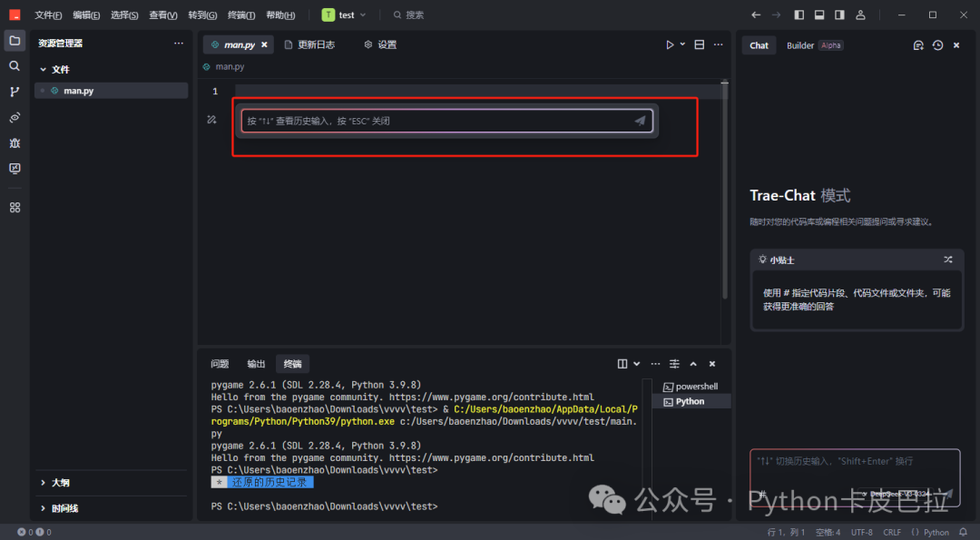This screenshot has height=540, width=980.
Task: Send the inline chat message with paper plane
Action: click(x=640, y=121)
